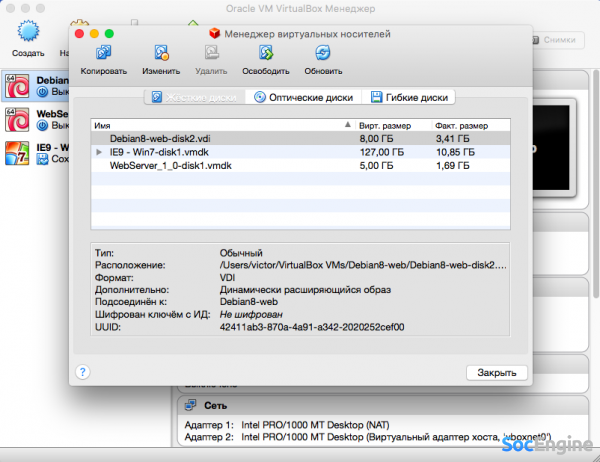
Task: Select the WebServer_1_0-disk1.vmdk row
Action: point(300,166)
